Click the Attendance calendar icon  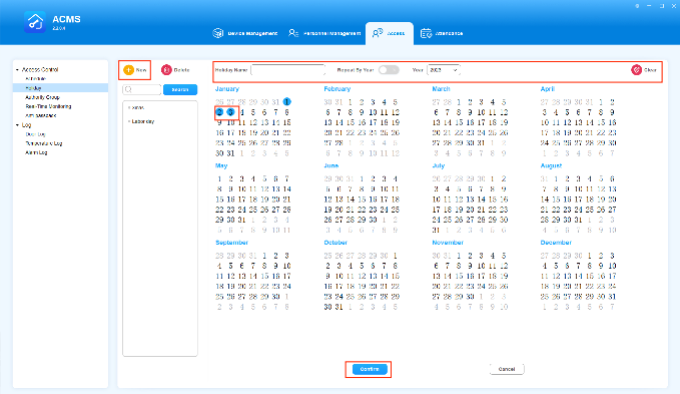tap(426, 33)
